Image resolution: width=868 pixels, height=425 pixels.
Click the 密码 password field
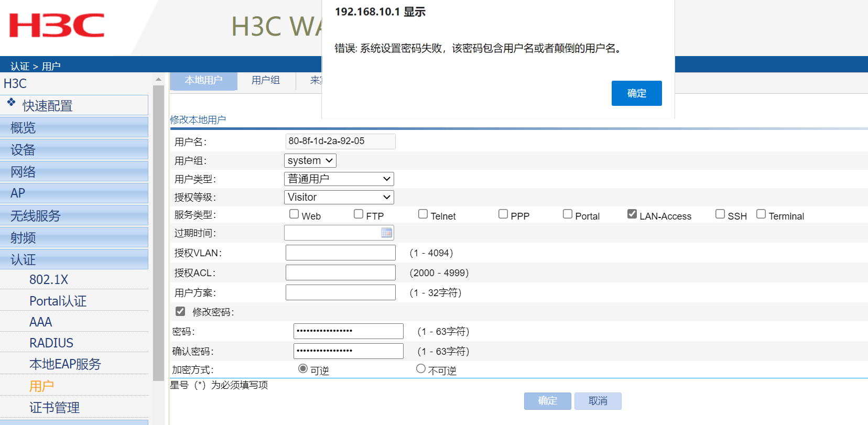point(349,331)
